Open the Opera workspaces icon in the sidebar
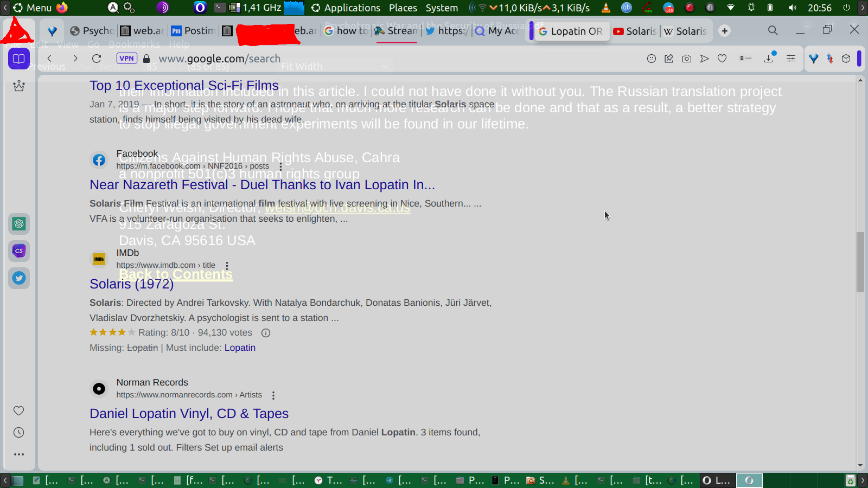 tap(19, 59)
